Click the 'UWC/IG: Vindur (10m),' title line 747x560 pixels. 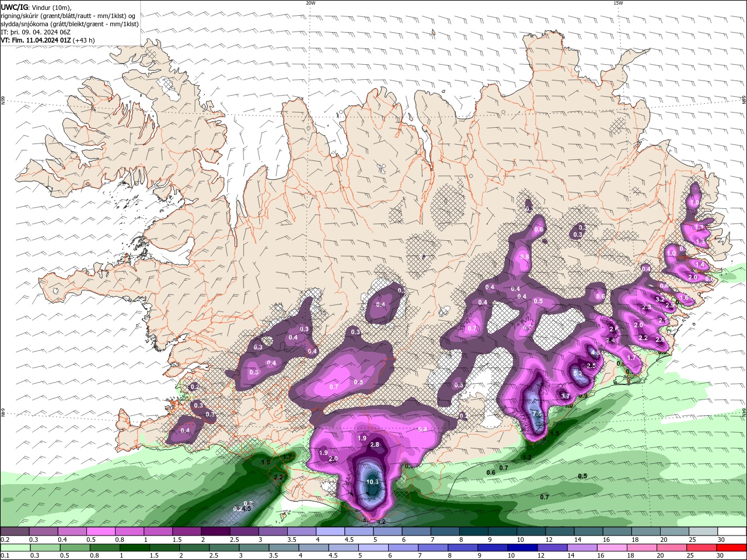pyautogui.click(x=35, y=7)
